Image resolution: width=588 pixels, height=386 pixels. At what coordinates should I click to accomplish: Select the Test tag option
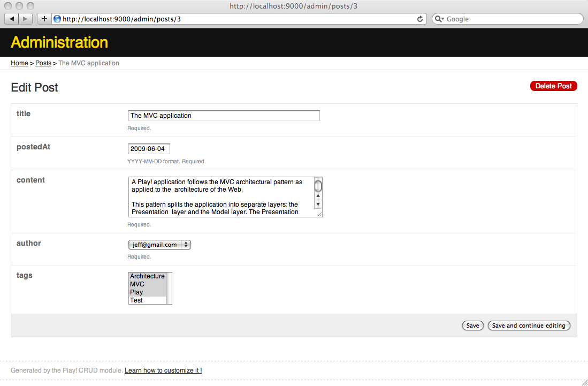pyautogui.click(x=136, y=300)
